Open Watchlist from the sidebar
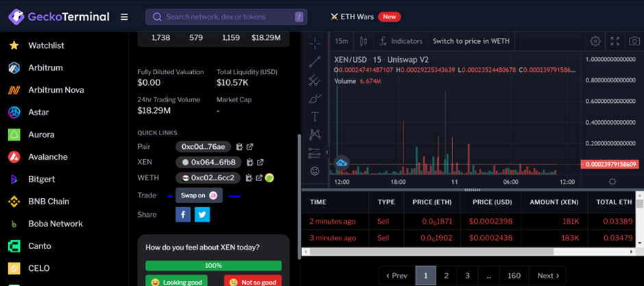Viewport: 644px width, 286px height. pos(46,45)
